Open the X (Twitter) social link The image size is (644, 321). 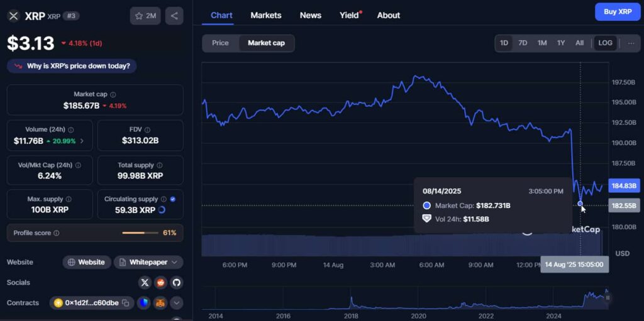(145, 283)
